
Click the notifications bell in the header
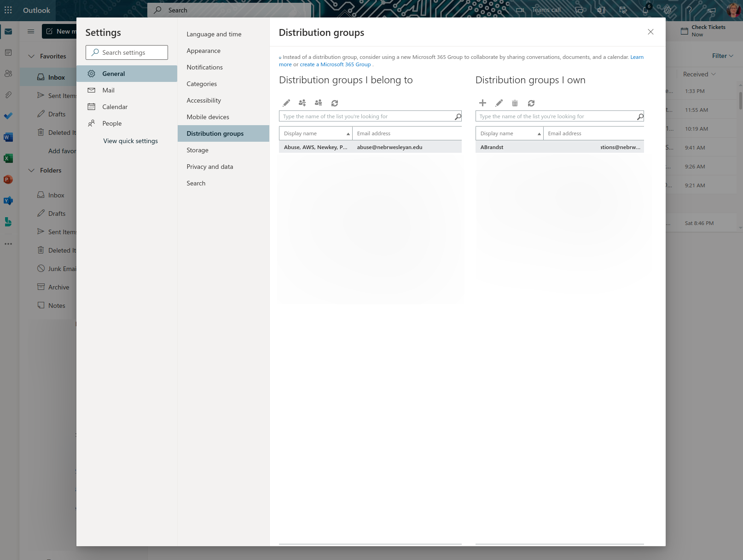(x=645, y=10)
